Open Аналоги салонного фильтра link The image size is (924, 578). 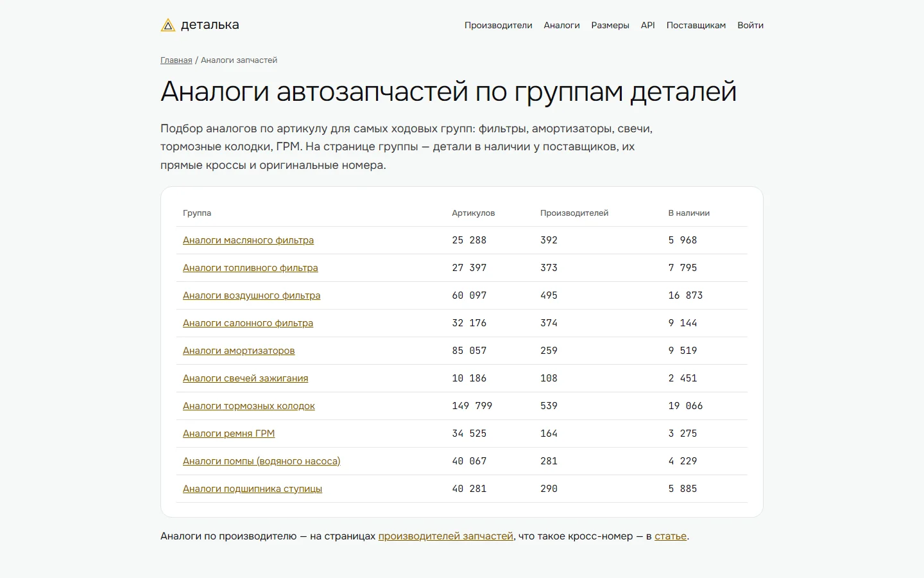(x=248, y=323)
